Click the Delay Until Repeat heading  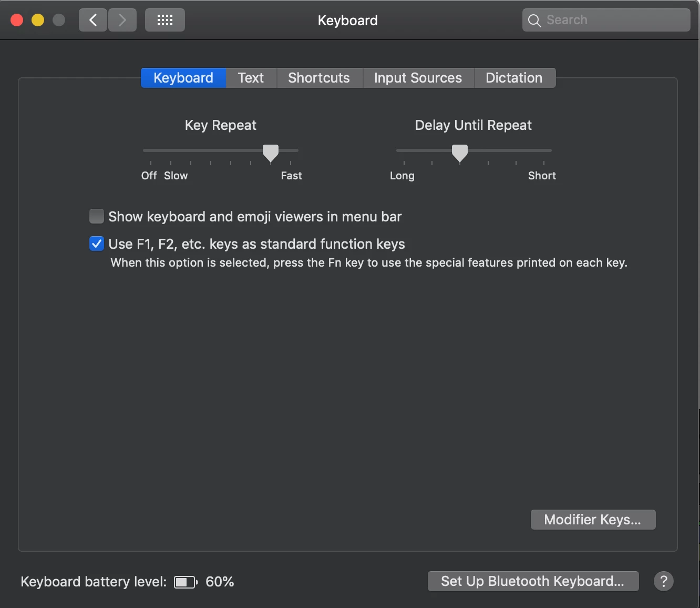tap(473, 125)
